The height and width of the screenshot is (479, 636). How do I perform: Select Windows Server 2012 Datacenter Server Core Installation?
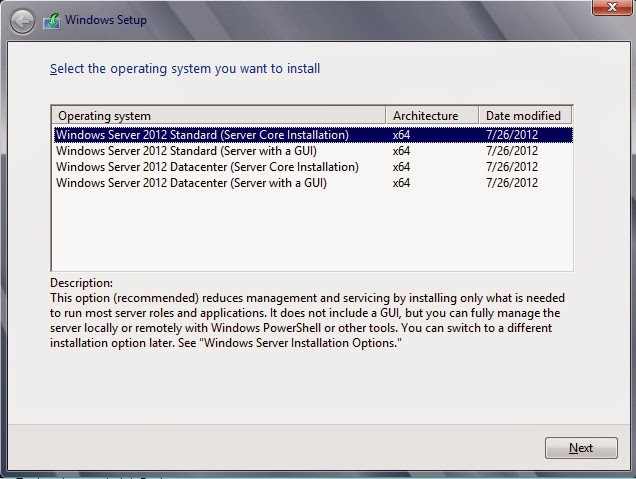click(x=313, y=167)
